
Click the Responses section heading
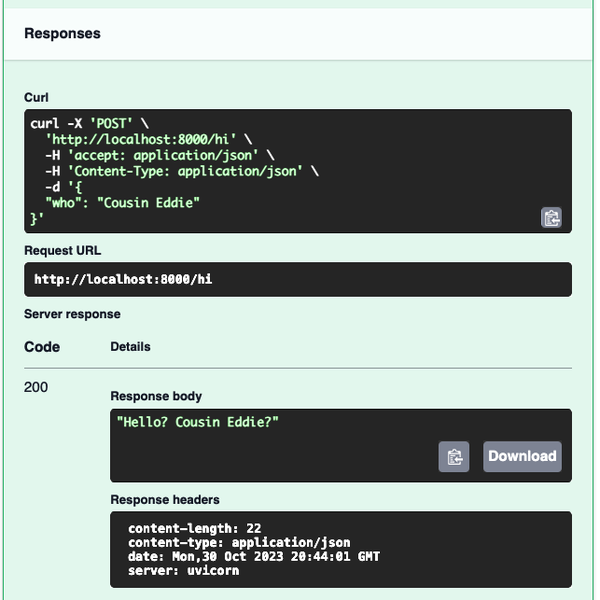point(62,34)
